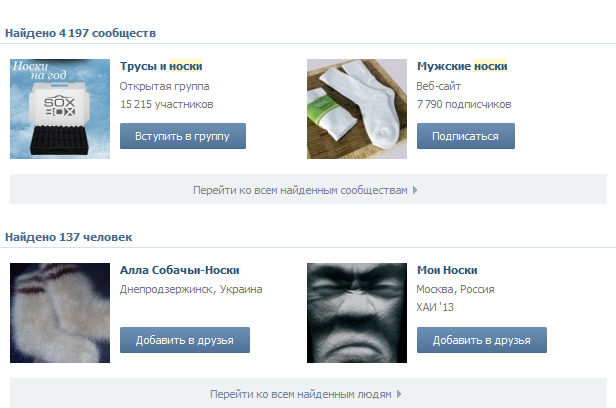The height and width of the screenshot is (408, 616).
Task: Click the stone face profile photo
Action: click(357, 313)
